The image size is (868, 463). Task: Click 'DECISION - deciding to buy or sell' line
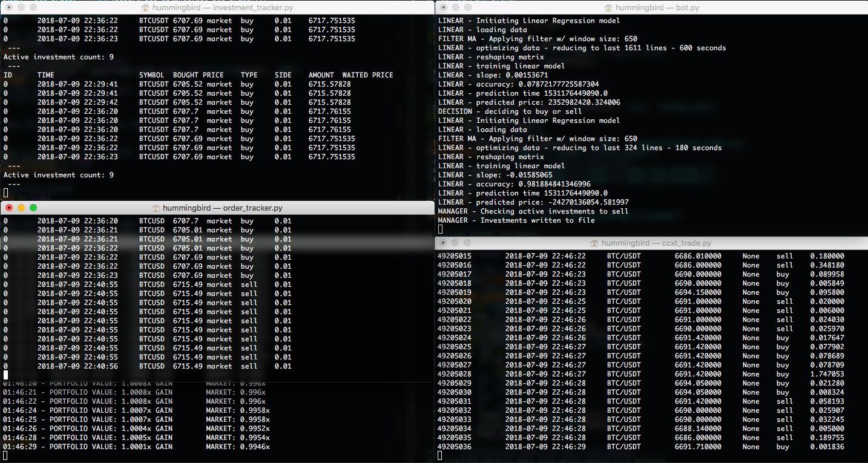[510, 111]
